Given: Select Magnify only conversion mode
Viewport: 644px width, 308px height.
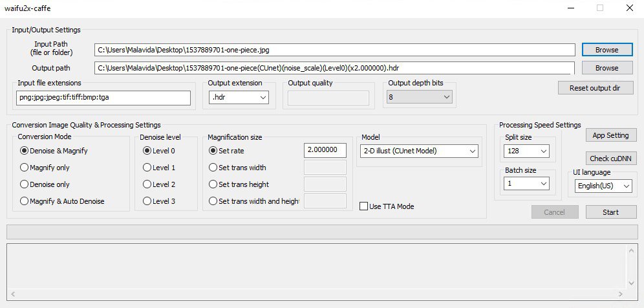Looking at the screenshot, I should pyautogui.click(x=25, y=168).
